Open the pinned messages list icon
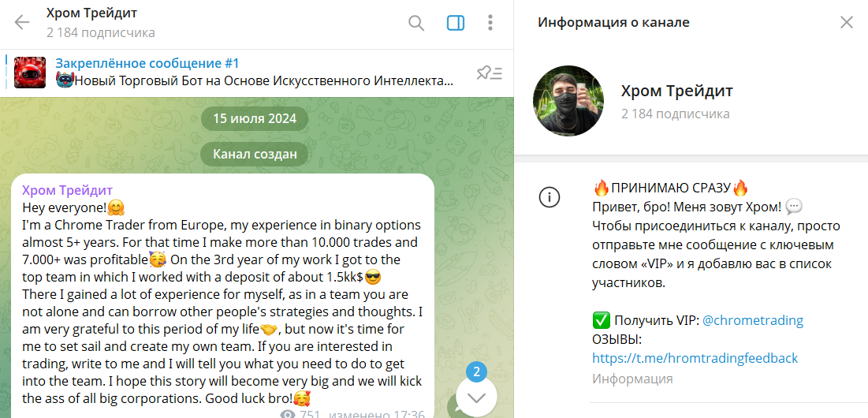The height and width of the screenshot is (418, 868). click(x=489, y=73)
